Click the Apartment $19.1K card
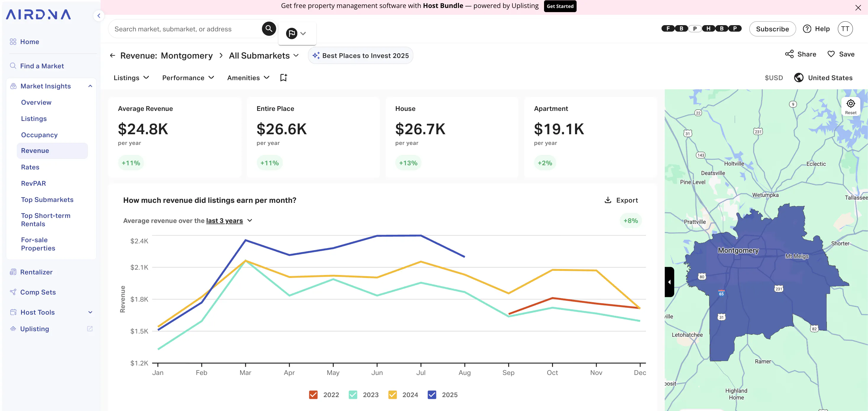 [590, 137]
